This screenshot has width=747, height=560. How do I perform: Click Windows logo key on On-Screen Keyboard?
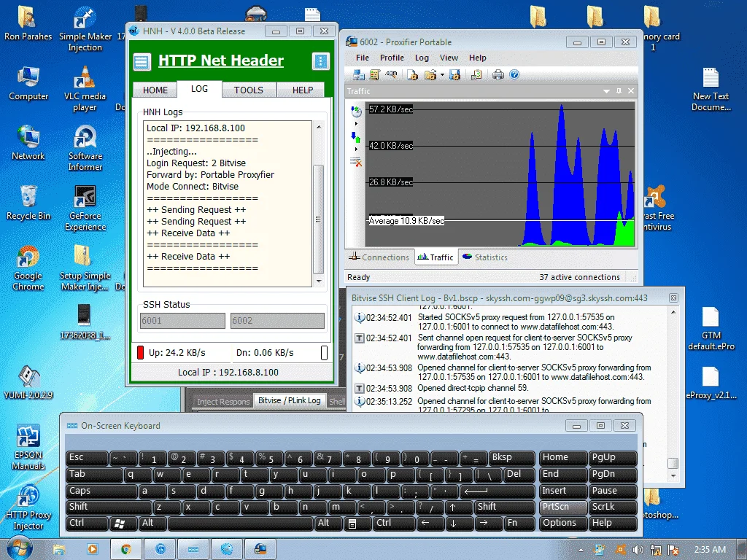click(x=123, y=524)
